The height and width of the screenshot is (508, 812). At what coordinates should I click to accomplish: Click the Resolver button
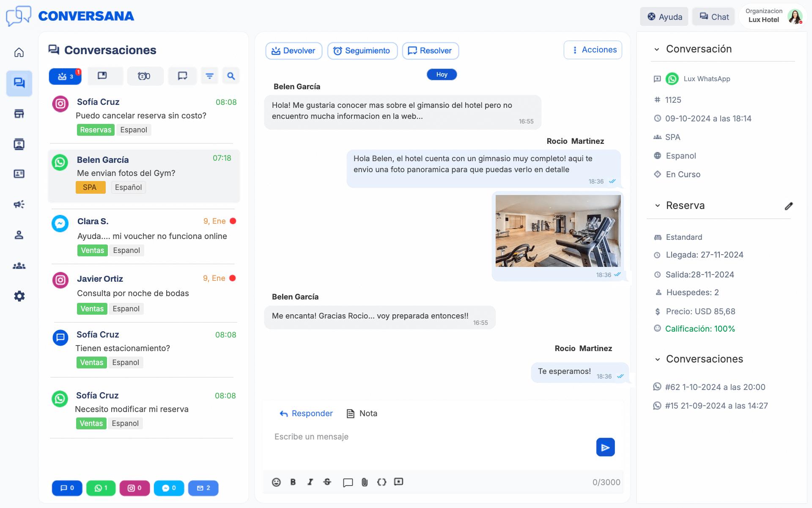pyautogui.click(x=430, y=51)
